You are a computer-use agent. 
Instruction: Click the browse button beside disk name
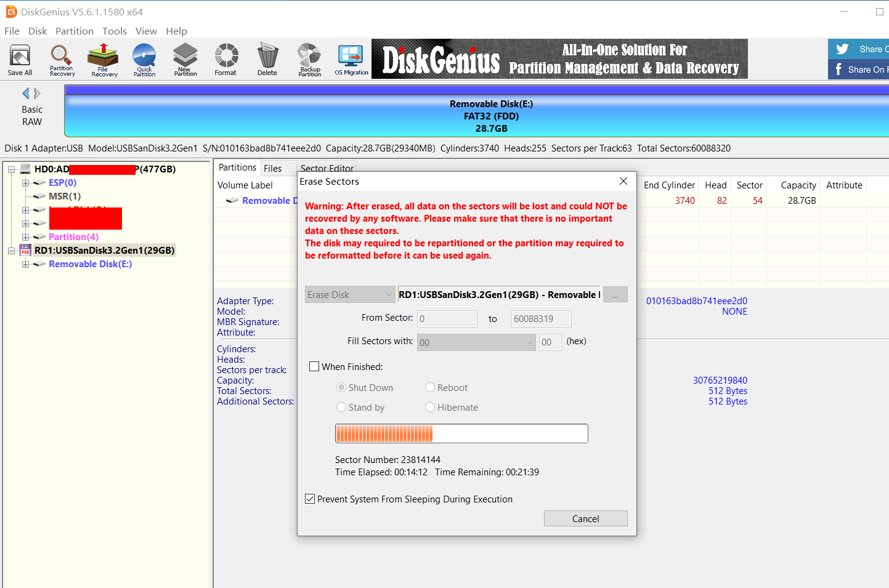(x=615, y=295)
